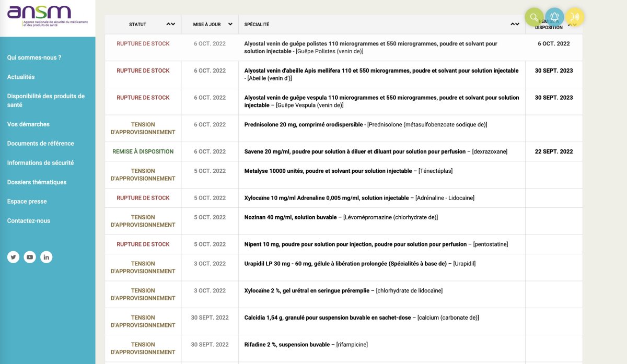Click update date 6 OCT. 2022 for Savene
Image resolution: width=627 pixels, height=364 pixels.
pos(210,151)
